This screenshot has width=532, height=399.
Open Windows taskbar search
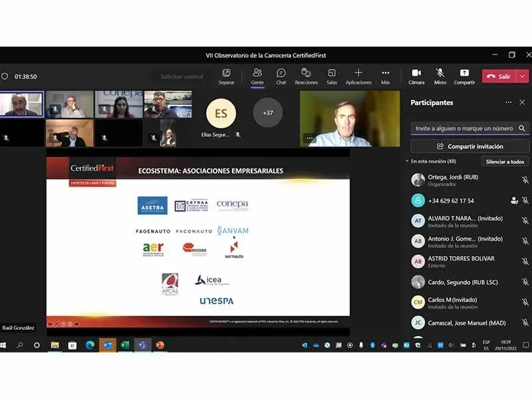20,345
